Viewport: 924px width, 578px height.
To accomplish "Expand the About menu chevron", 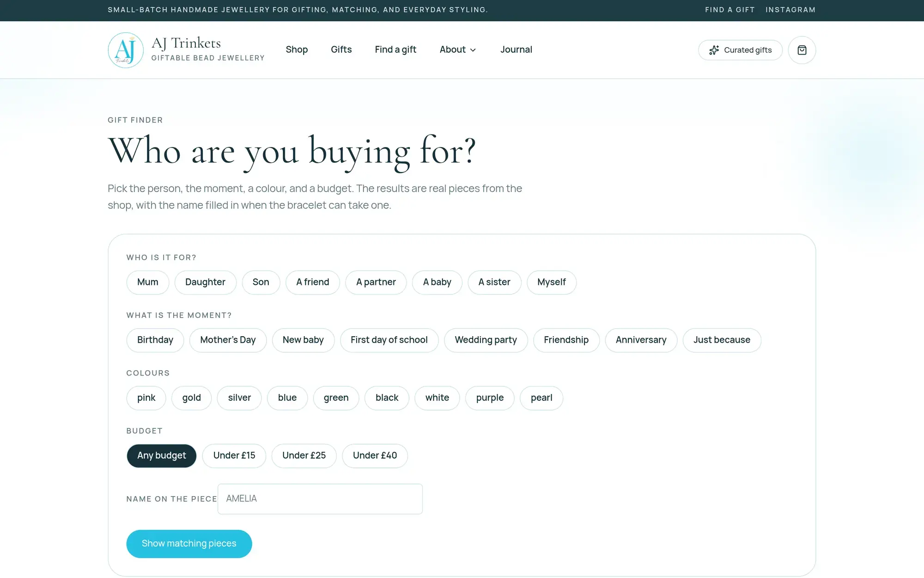I will 473,50.
